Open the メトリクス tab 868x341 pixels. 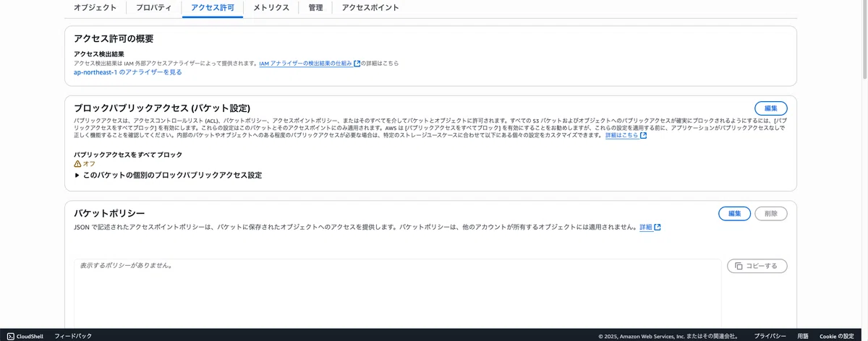(271, 8)
